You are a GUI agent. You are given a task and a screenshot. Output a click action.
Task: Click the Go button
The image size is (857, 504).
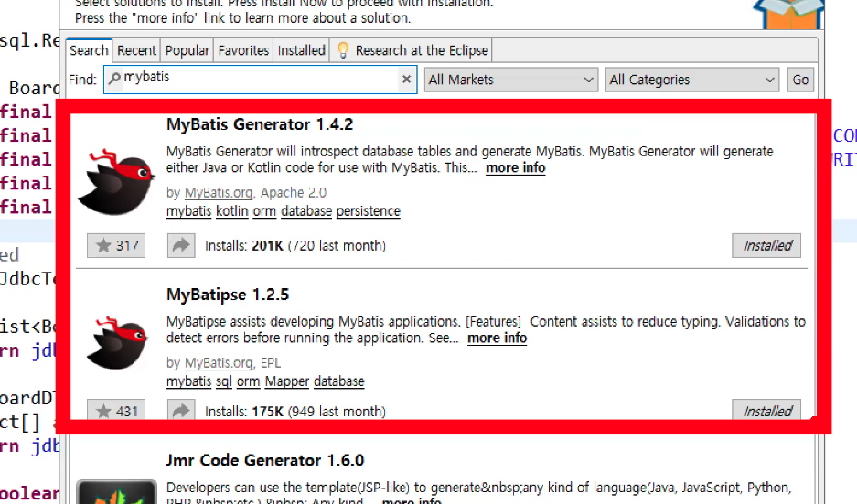[800, 80]
